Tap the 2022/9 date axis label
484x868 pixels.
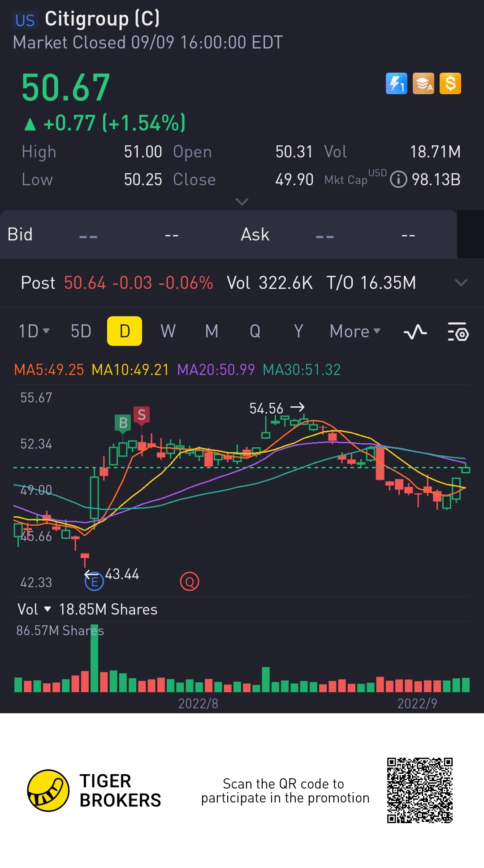(x=417, y=703)
